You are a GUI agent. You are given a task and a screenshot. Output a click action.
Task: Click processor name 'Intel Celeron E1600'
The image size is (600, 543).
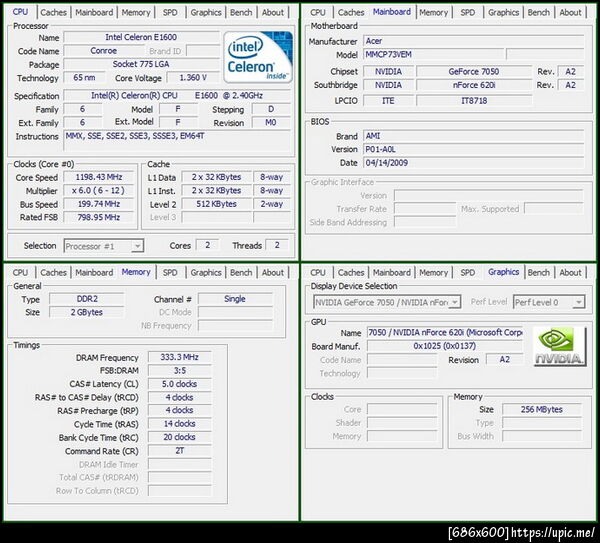[x=141, y=37]
